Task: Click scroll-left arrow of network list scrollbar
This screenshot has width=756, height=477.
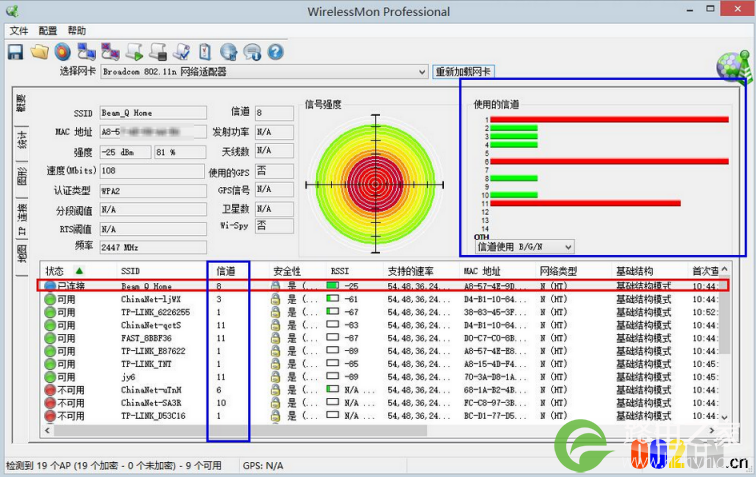Action: click(47, 430)
